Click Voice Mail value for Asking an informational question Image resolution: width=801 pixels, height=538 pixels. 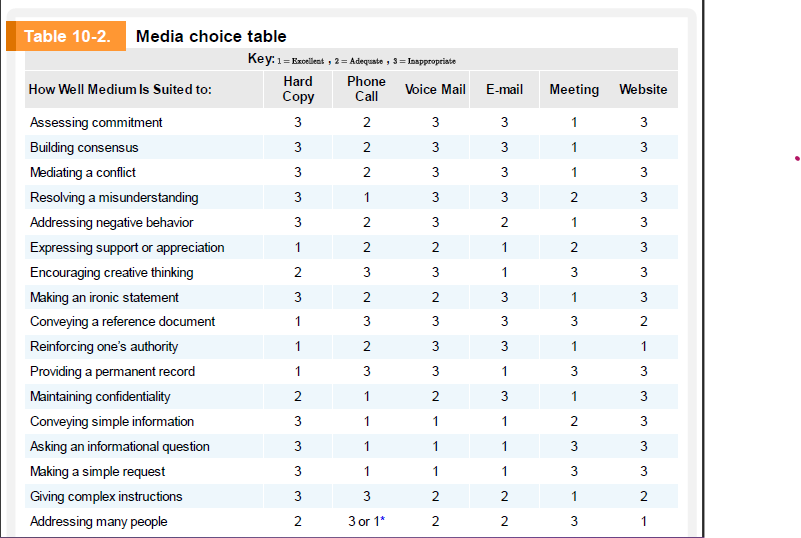(x=435, y=447)
